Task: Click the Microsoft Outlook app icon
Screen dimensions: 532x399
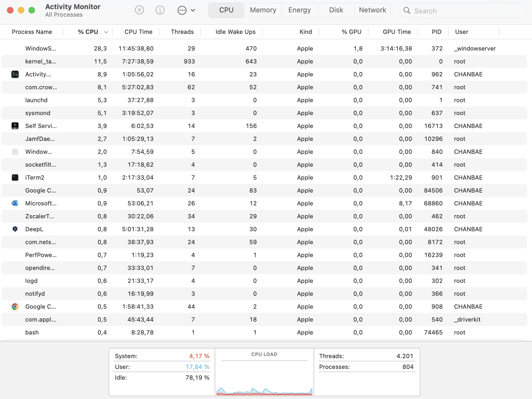Action: click(x=15, y=203)
